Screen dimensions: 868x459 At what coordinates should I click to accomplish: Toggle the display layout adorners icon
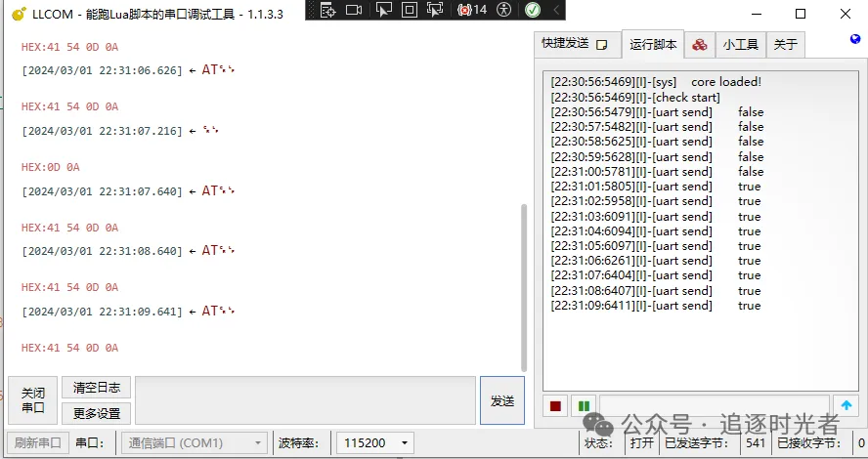click(x=410, y=10)
